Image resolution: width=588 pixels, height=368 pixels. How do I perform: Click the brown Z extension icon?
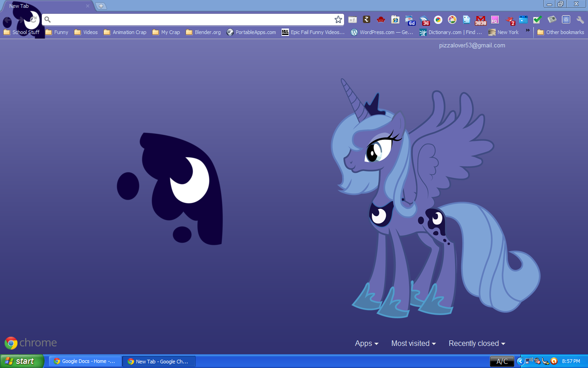367,19
